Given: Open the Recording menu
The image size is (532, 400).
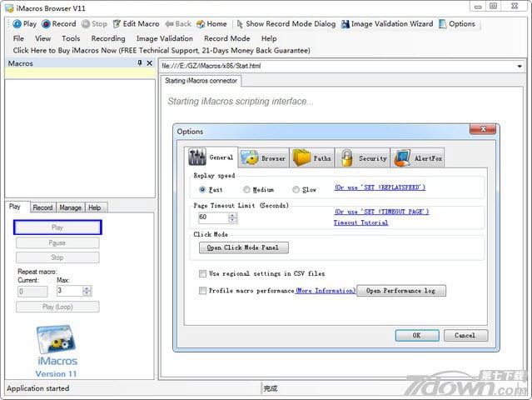Looking at the screenshot, I should pyautogui.click(x=108, y=38).
